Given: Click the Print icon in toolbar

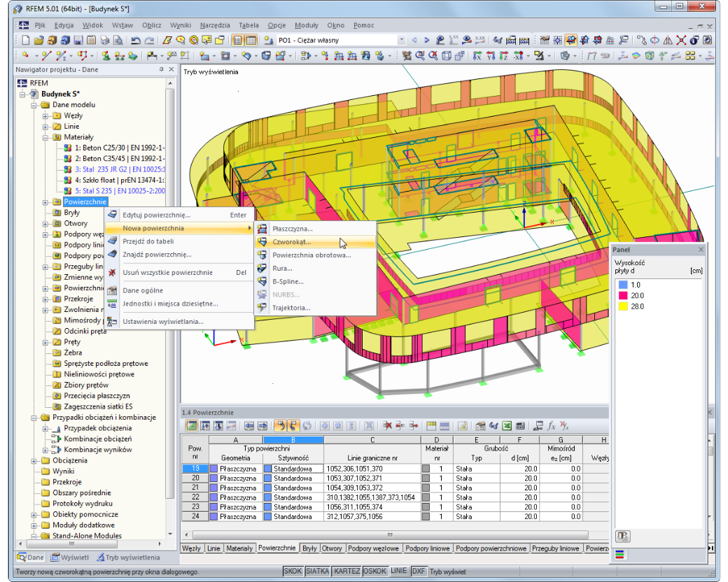Looking at the screenshot, I should 104,41.
